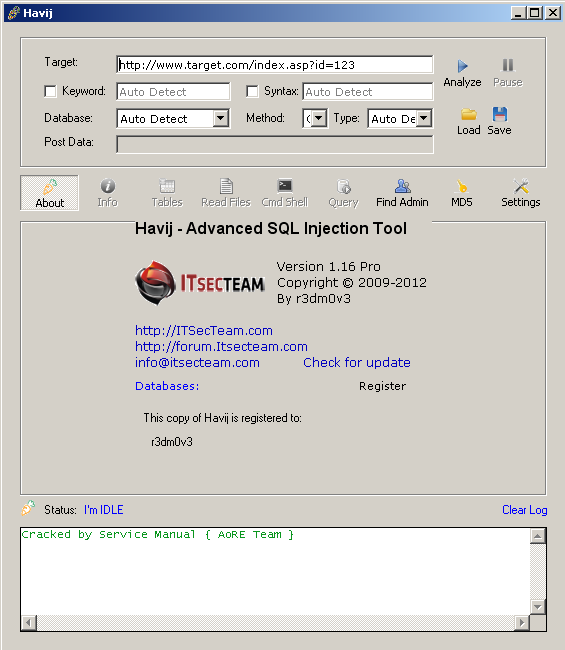The image size is (565, 650).
Task: Click the Register label
Action: click(x=382, y=386)
